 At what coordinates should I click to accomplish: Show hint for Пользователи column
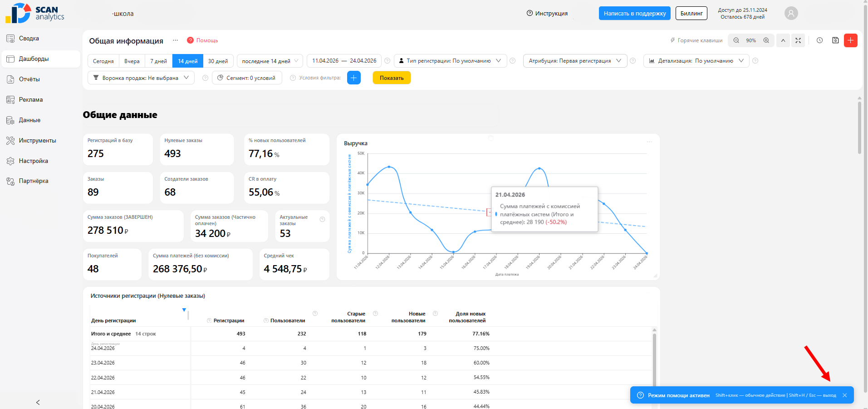(x=266, y=320)
